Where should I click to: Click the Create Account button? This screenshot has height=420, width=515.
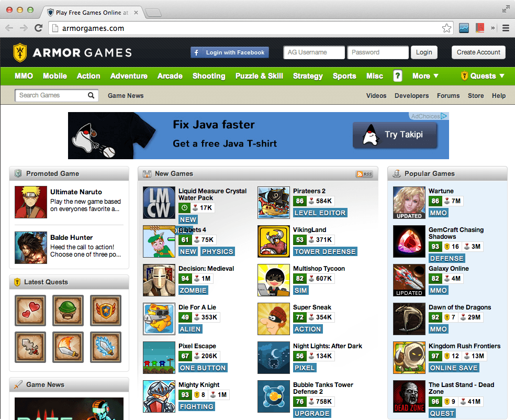pyautogui.click(x=478, y=52)
